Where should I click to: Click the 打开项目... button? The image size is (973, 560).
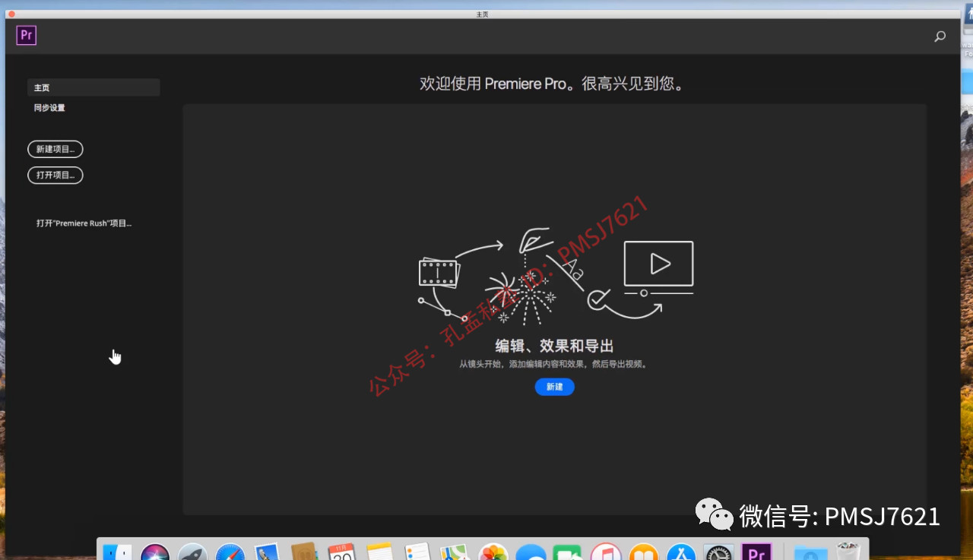coord(55,175)
